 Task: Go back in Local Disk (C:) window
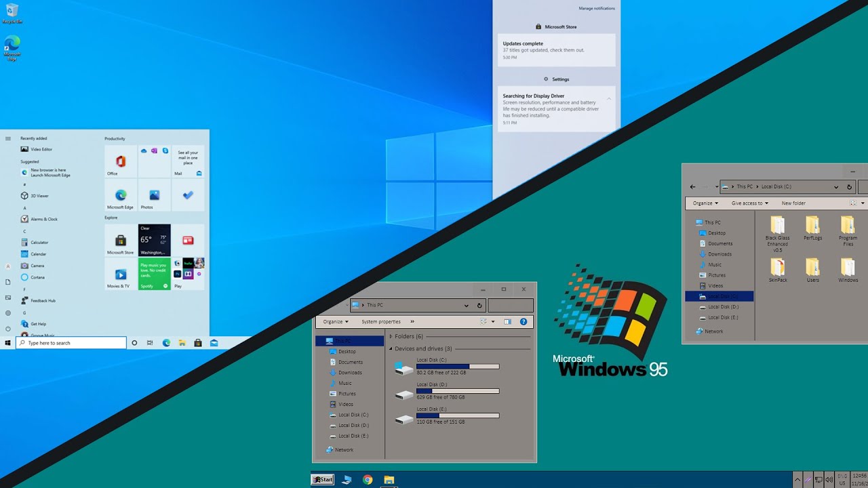click(x=692, y=186)
